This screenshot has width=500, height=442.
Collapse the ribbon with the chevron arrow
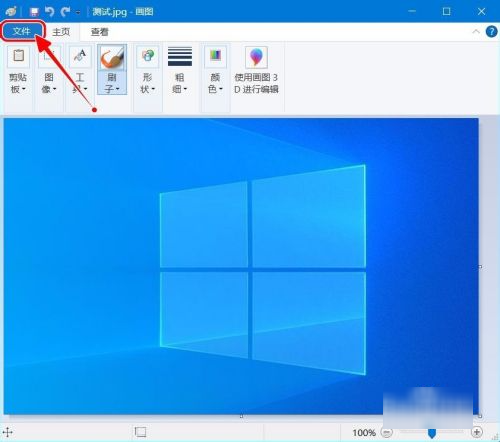coord(476,32)
